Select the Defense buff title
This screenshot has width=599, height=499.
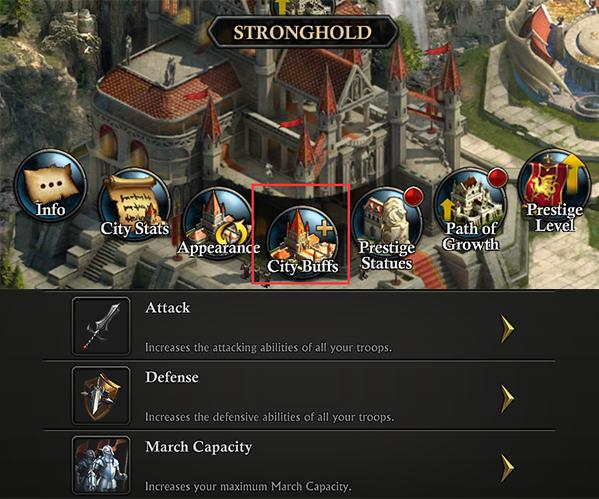(x=172, y=377)
